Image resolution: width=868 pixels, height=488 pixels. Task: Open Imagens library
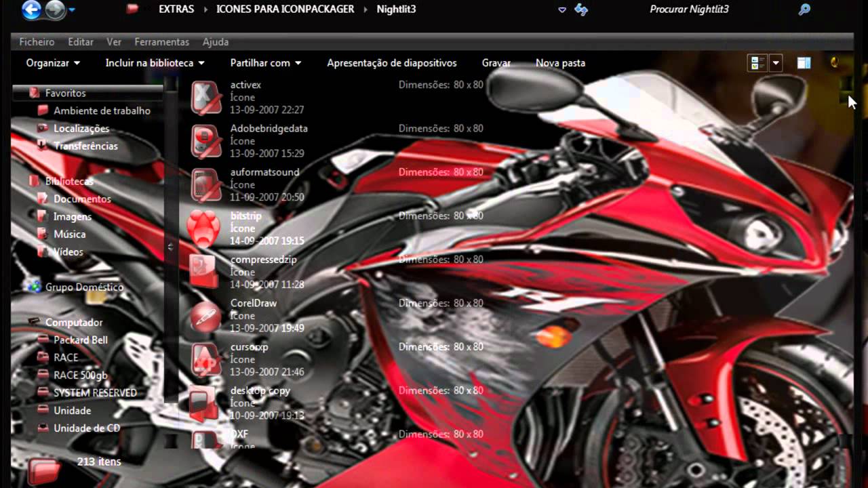[x=73, y=216]
